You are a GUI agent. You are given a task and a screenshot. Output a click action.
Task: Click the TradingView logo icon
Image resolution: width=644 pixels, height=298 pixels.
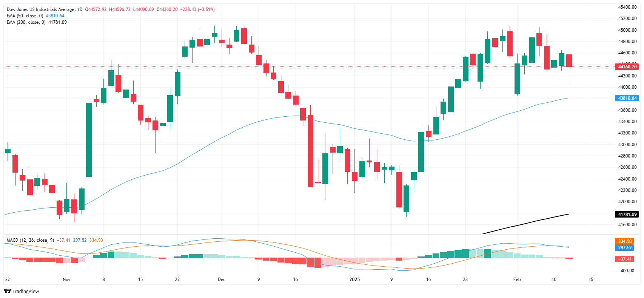tap(7, 291)
